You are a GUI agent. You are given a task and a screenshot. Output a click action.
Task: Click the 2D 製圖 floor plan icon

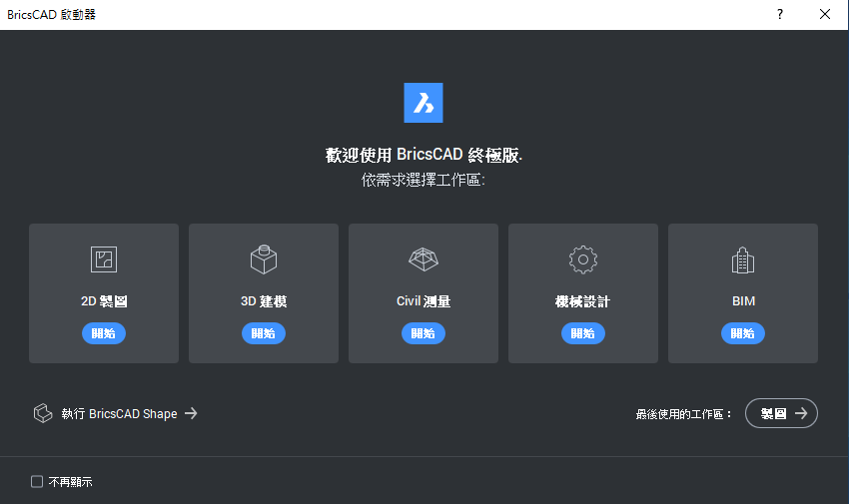pyautogui.click(x=104, y=259)
